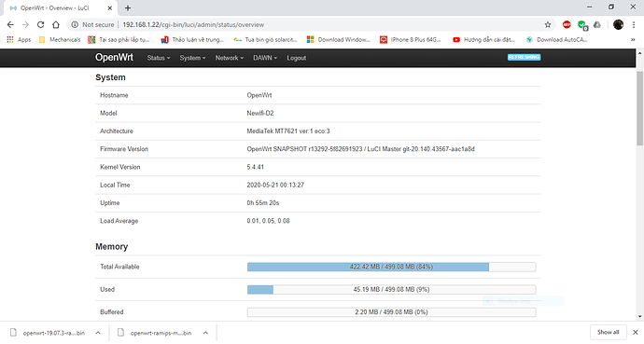Screen dimensions: 644x344
Task: Open a new tab with the plus button
Action: (128, 7)
